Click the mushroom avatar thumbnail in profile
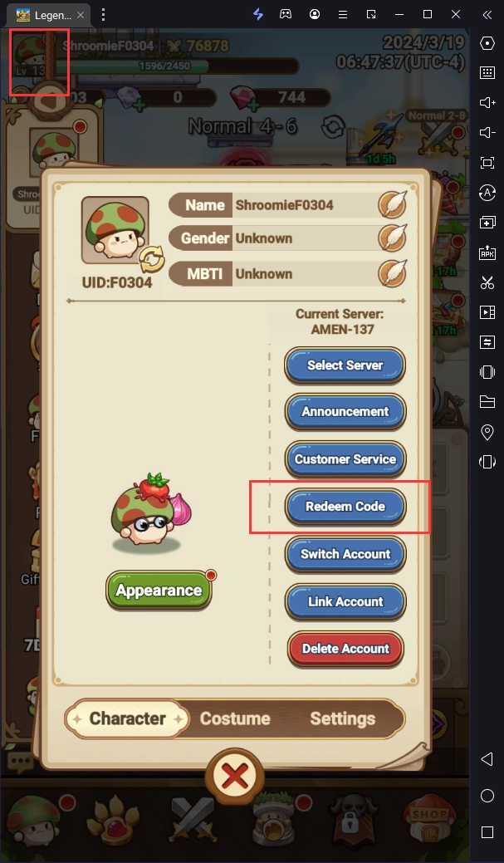This screenshot has height=863, width=504. click(115, 230)
